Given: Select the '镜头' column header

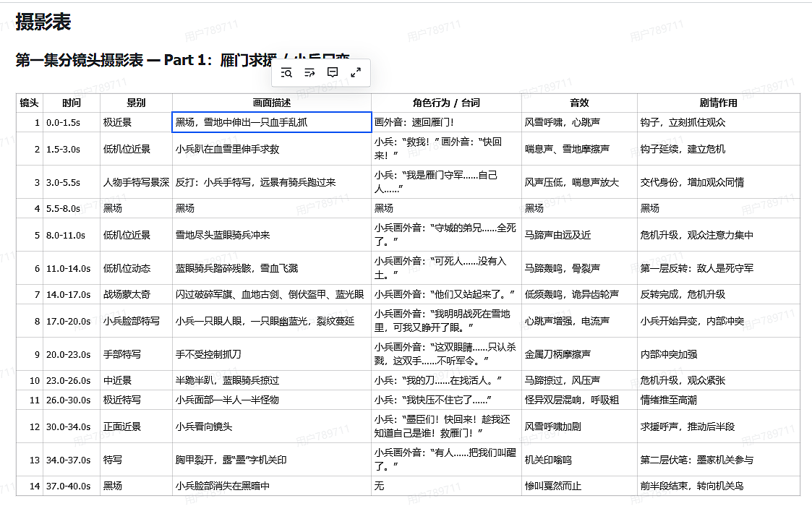Looking at the screenshot, I should [29, 103].
